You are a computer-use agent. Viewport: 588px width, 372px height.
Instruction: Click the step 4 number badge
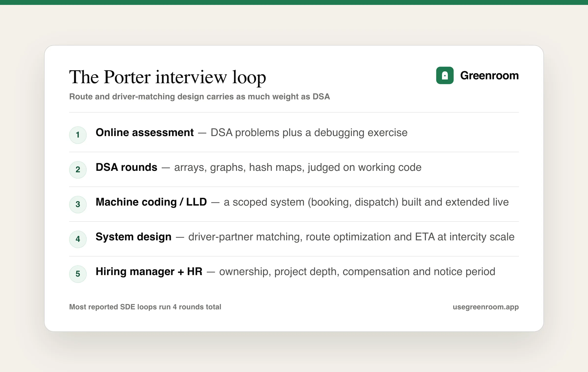78,239
